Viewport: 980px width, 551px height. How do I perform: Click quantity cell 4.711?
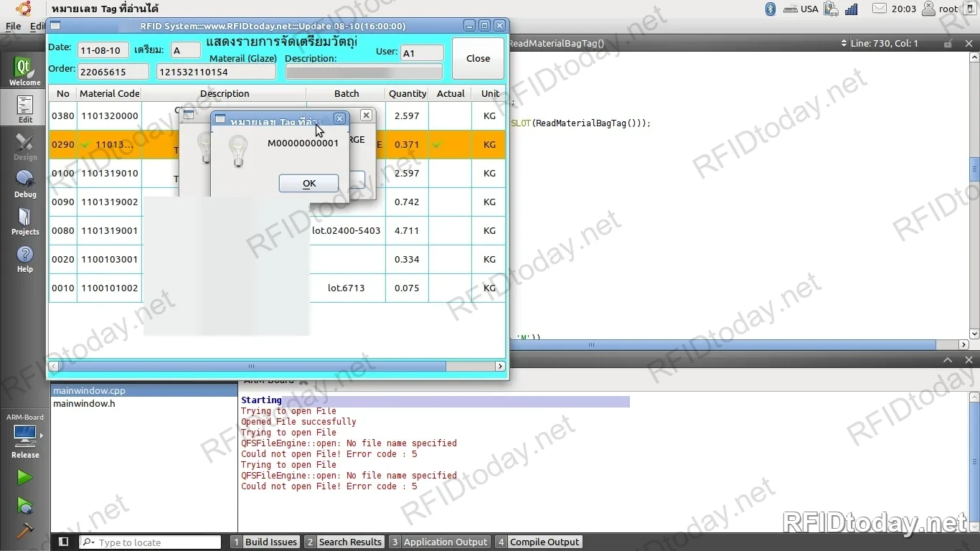(x=407, y=230)
